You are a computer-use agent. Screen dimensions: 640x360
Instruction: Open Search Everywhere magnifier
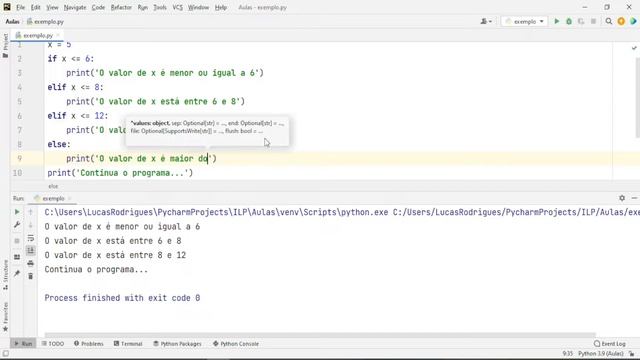[x=609, y=21]
